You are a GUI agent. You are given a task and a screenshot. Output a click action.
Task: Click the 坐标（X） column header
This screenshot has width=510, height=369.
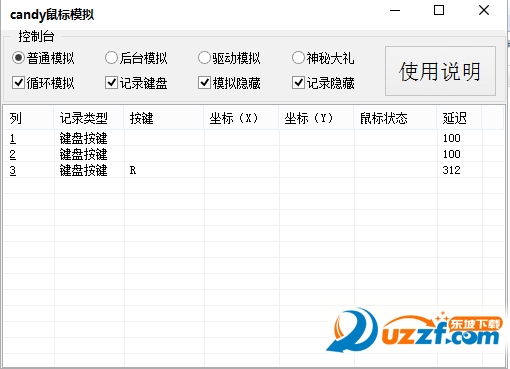coord(241,118)
